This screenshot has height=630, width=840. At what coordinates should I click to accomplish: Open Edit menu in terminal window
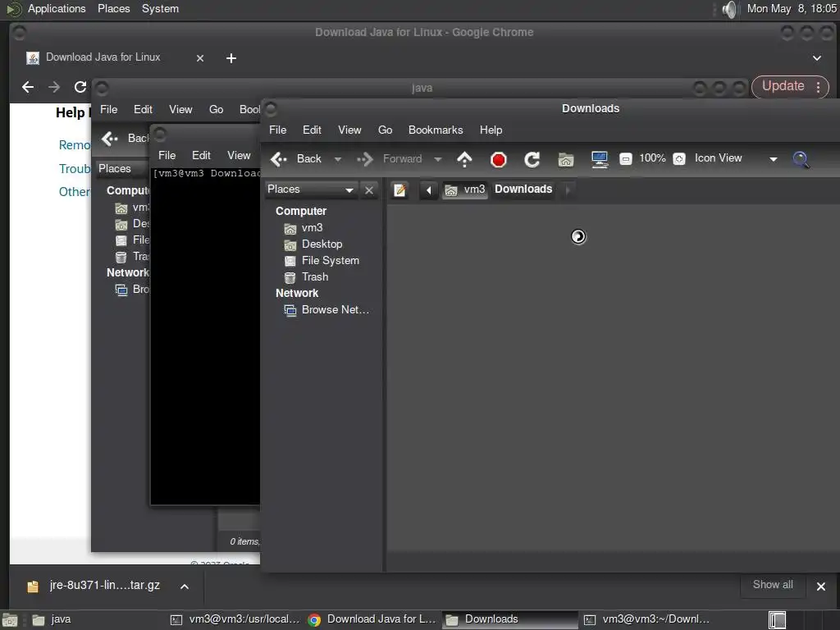tap(201, 155)
